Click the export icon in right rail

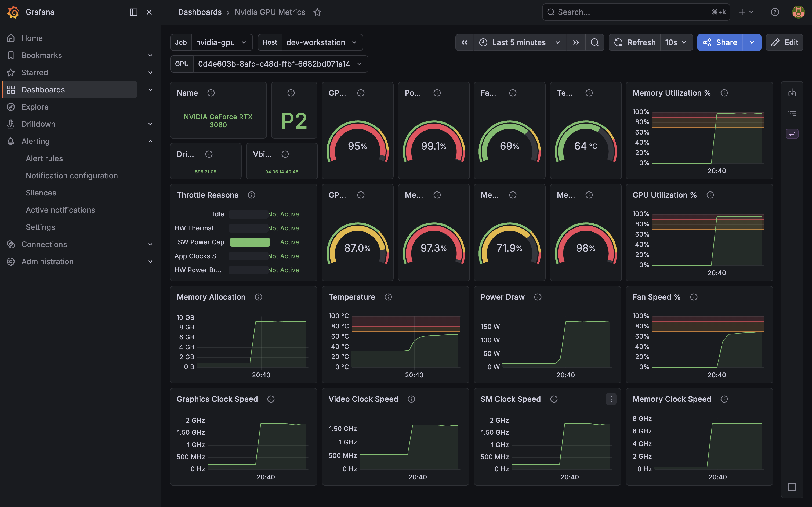[792, 93]
